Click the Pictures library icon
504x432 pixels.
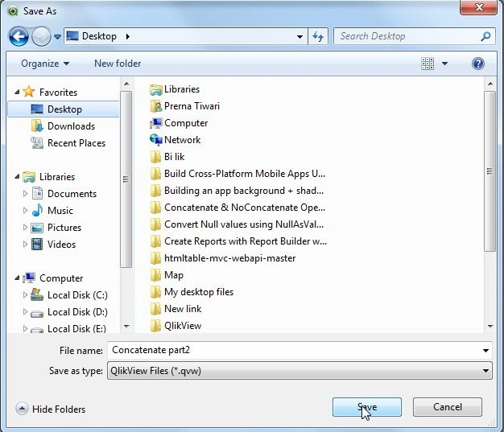[37, 228]
